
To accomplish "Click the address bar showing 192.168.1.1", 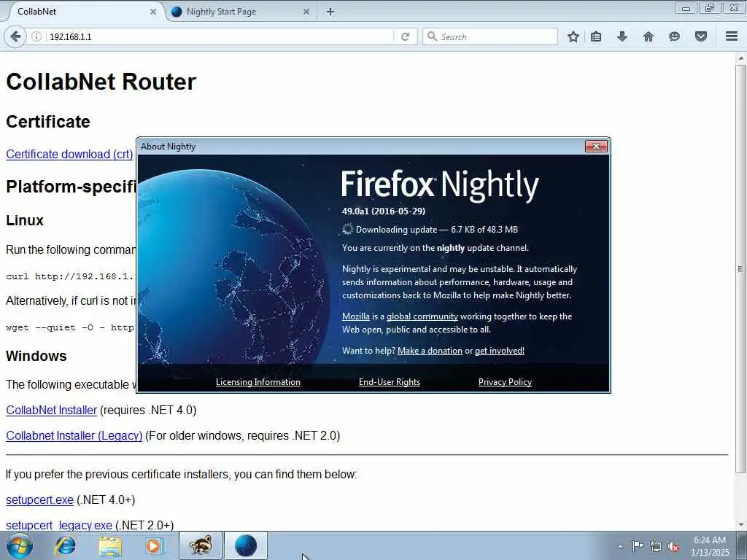I will tap(219, 36).
